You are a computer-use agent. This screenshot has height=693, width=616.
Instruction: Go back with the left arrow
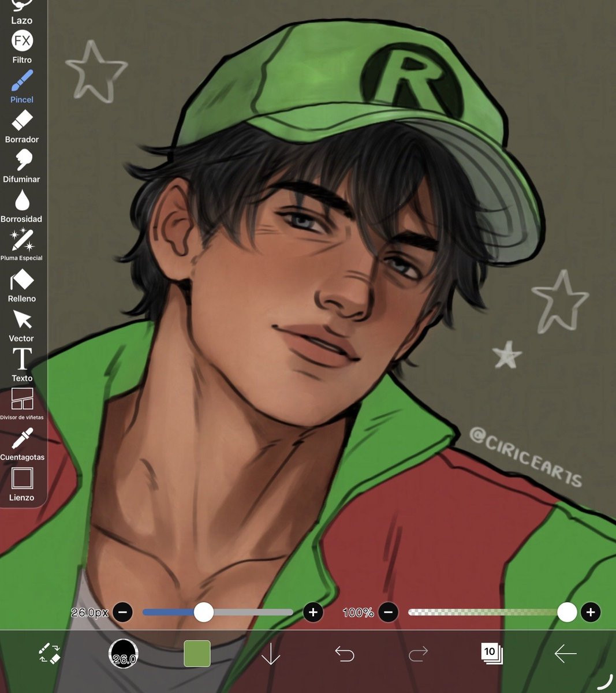click(x=565, y=654)
